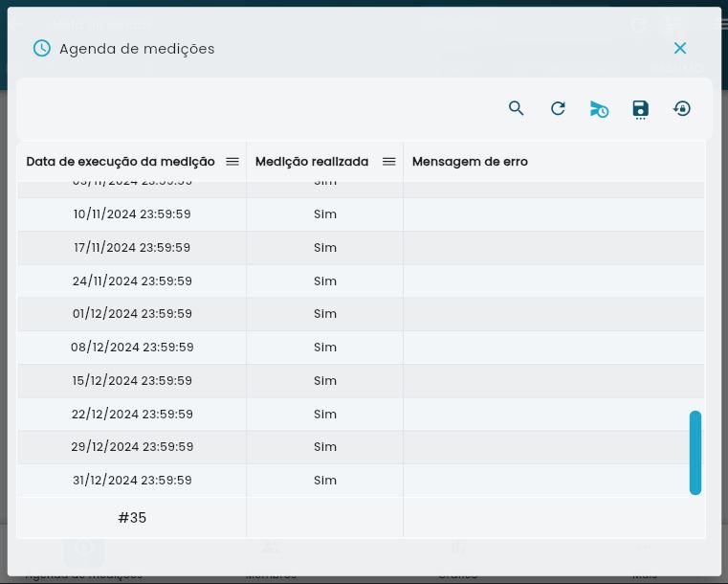Click the save disk icon
This screenshot has height=584, width=728.
pos(640,110)
